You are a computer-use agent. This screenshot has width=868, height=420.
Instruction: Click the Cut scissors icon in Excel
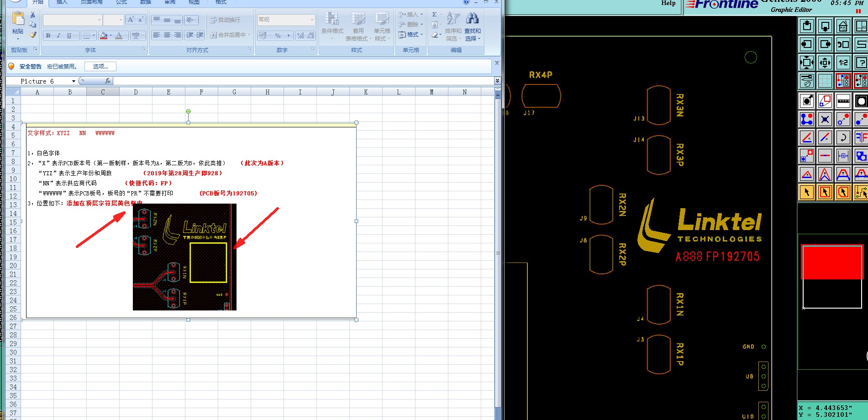pyautogui.click(x=33, y=15)
